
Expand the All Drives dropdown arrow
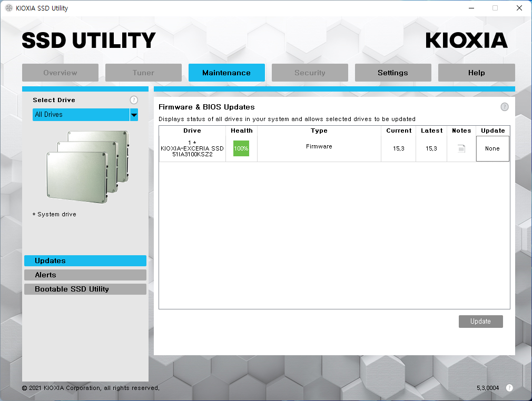[134, 115]
